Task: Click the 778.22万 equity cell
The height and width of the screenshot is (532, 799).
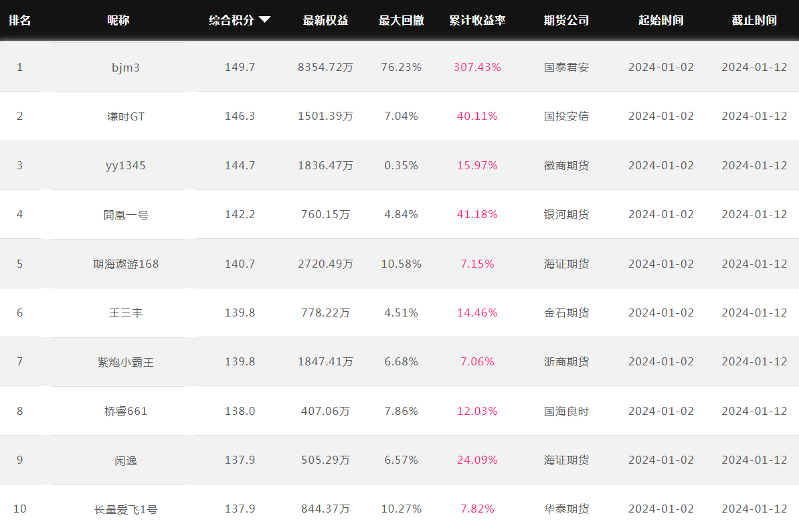Action: 325,313
